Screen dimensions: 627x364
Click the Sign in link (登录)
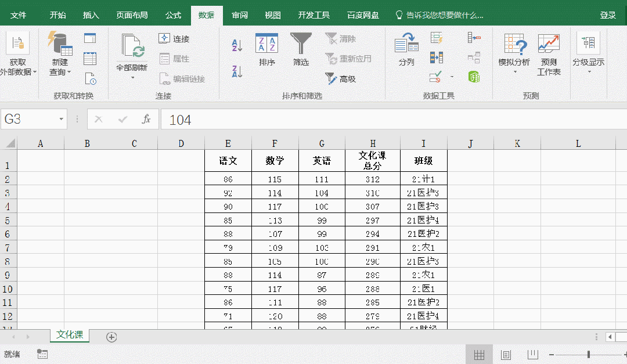[x=608, y=15]
